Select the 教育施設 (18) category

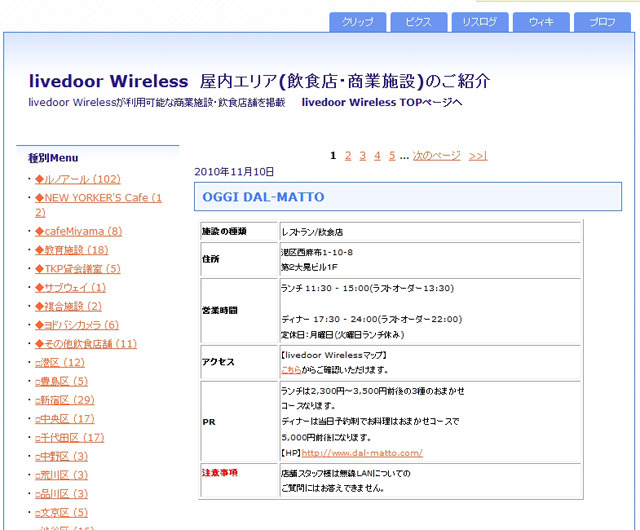coord(71,250)
